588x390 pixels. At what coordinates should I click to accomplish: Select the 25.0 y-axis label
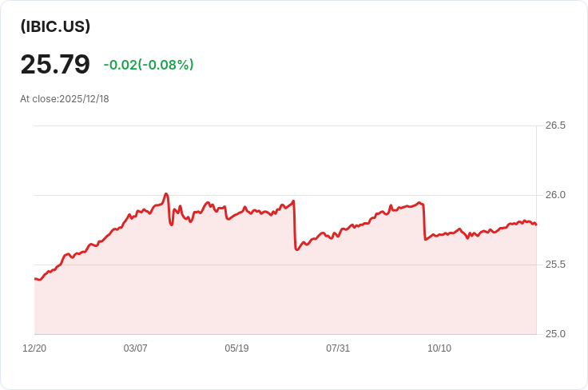[555, 334]
